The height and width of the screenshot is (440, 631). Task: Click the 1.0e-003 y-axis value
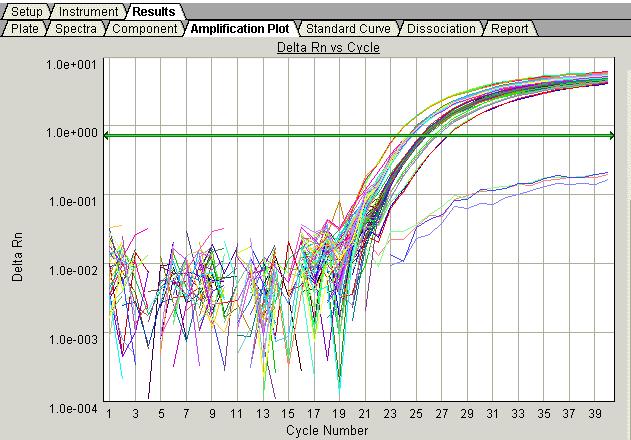click(72, 339)
